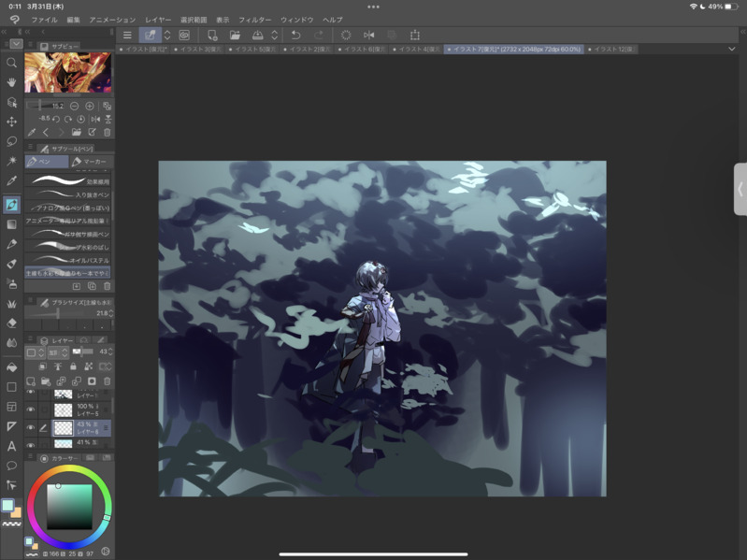Delete sub tool with trash icon
747x560 pixels.
(108, 286)
